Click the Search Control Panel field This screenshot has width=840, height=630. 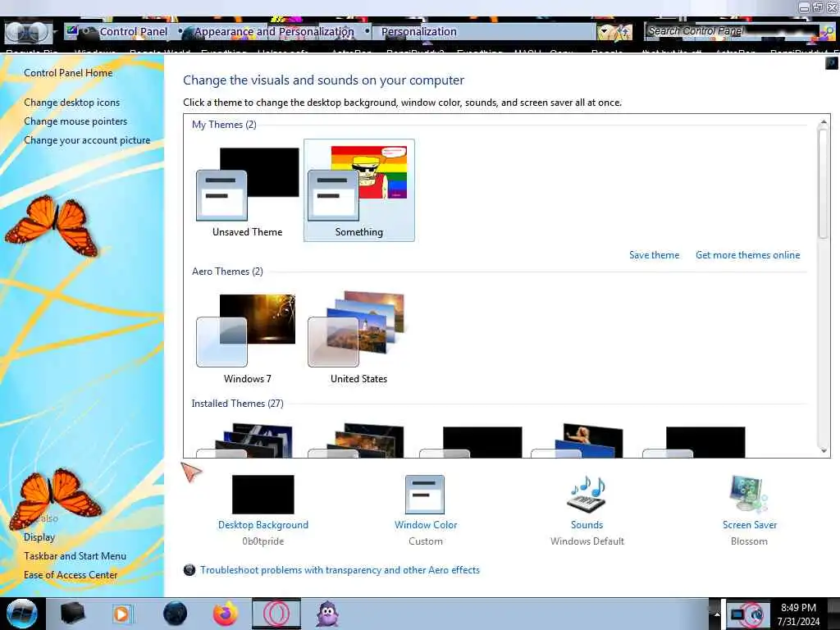coord(731,31)
